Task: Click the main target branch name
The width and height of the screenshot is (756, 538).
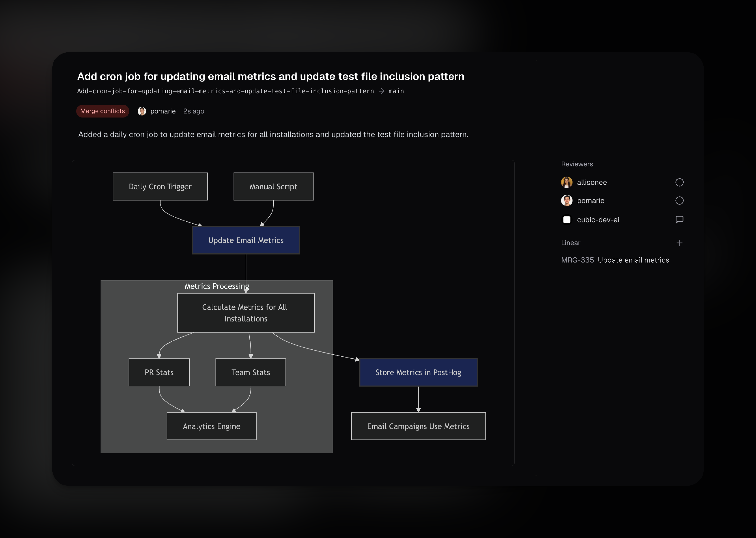Action: click(x=396, y=91)
